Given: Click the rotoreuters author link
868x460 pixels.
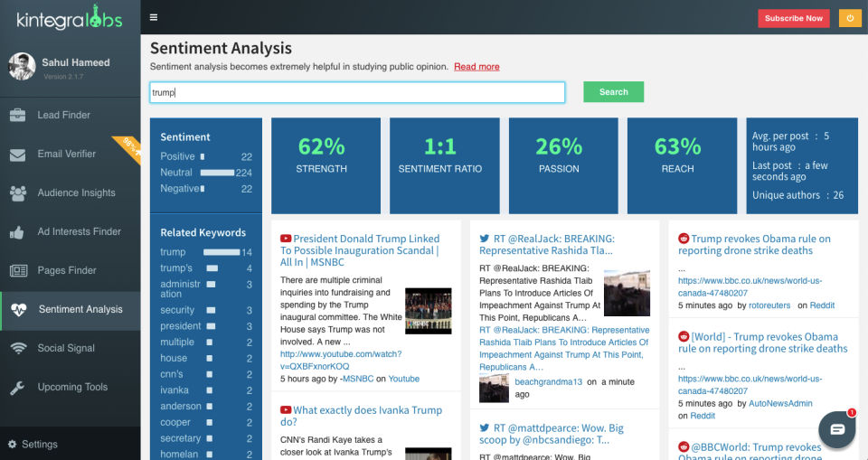Looking at the screenshot, I should tap(769, 305).
